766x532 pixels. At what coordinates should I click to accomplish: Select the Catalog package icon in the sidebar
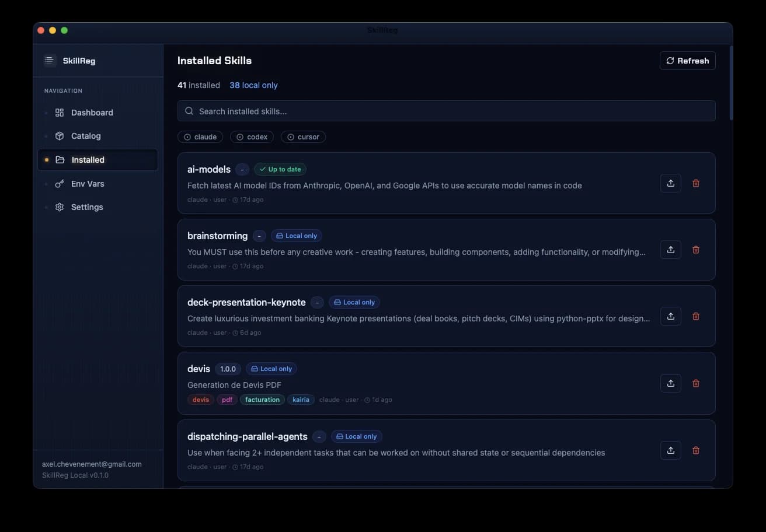[x=59, y=136]
